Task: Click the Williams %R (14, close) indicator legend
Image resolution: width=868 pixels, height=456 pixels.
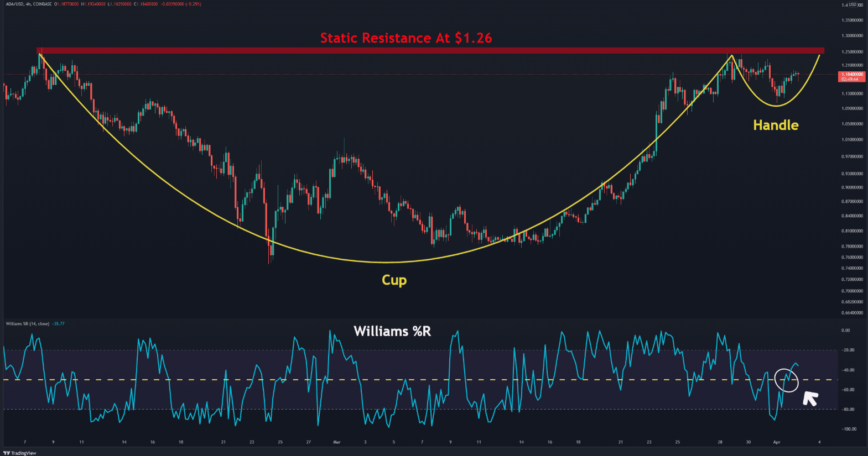Action: click(27, 324)
